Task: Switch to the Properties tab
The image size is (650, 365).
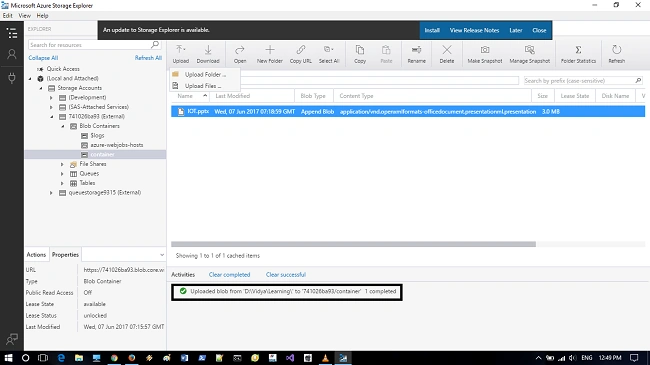Action: click(x=65, y=255)
